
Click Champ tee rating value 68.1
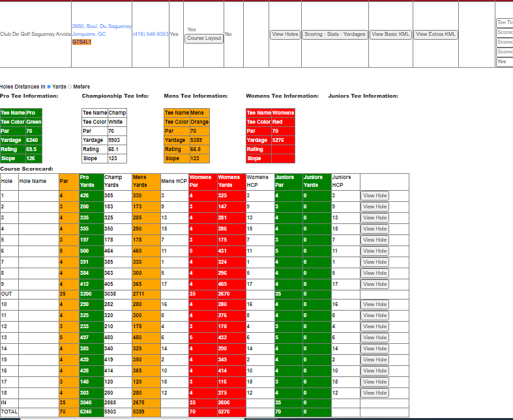(x=113, y=149)
